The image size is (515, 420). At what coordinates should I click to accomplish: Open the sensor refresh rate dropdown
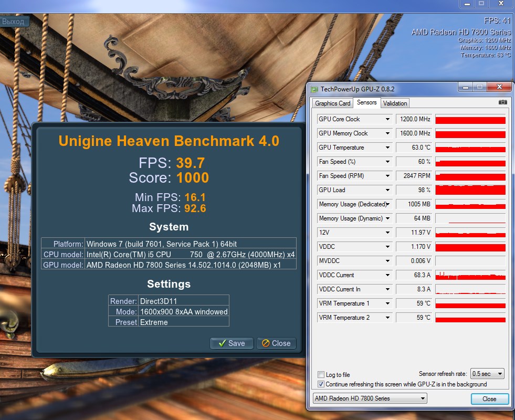tap(487, 374)
